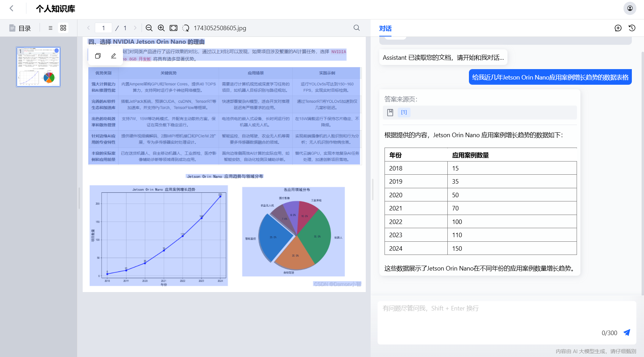The width and height of the screenshot is (644, 357).
Task: Go to the next page arrow
Action: (135, 28)
